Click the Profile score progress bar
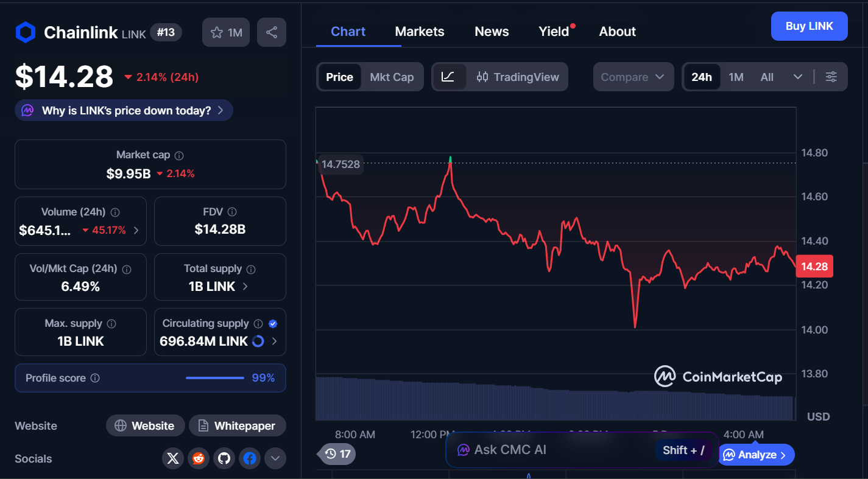The image size is (868, 479). (214, 377)
